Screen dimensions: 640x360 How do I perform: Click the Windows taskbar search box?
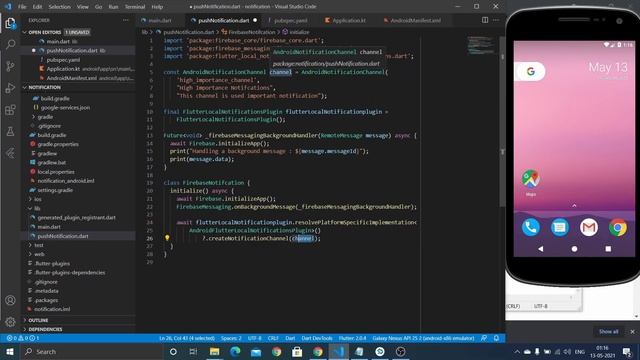91,351
